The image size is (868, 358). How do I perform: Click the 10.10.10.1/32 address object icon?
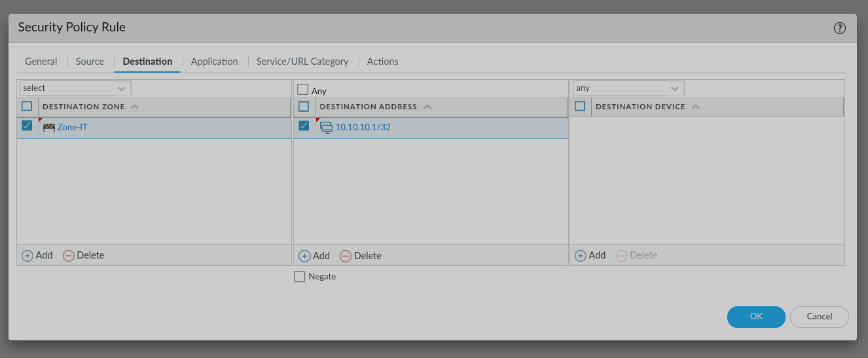(326, 128)
